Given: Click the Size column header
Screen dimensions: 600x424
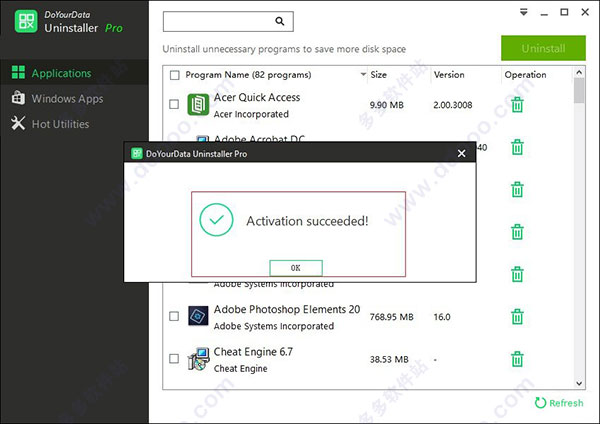Looking at the screenshot, I should click(378, 75).
